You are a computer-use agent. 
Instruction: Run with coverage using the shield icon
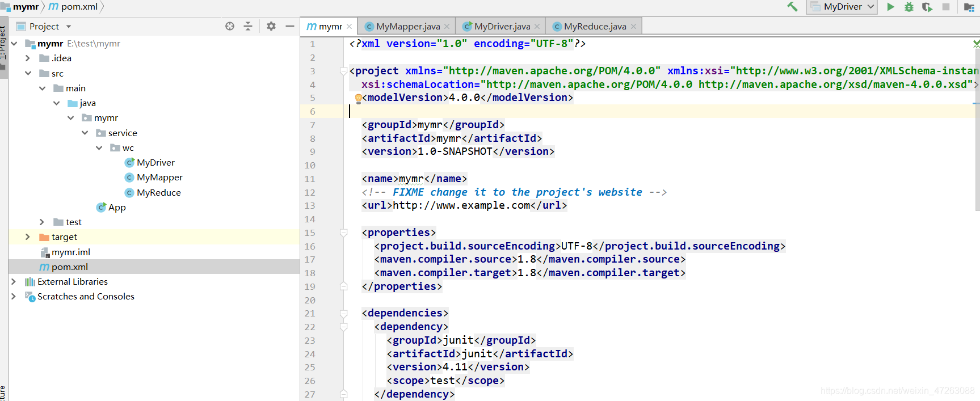(927, 7)
